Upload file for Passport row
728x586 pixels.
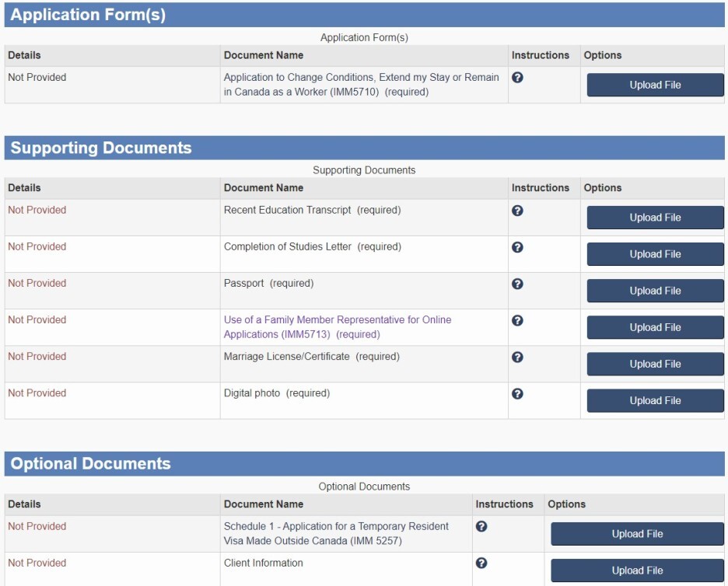pos(655,291)
